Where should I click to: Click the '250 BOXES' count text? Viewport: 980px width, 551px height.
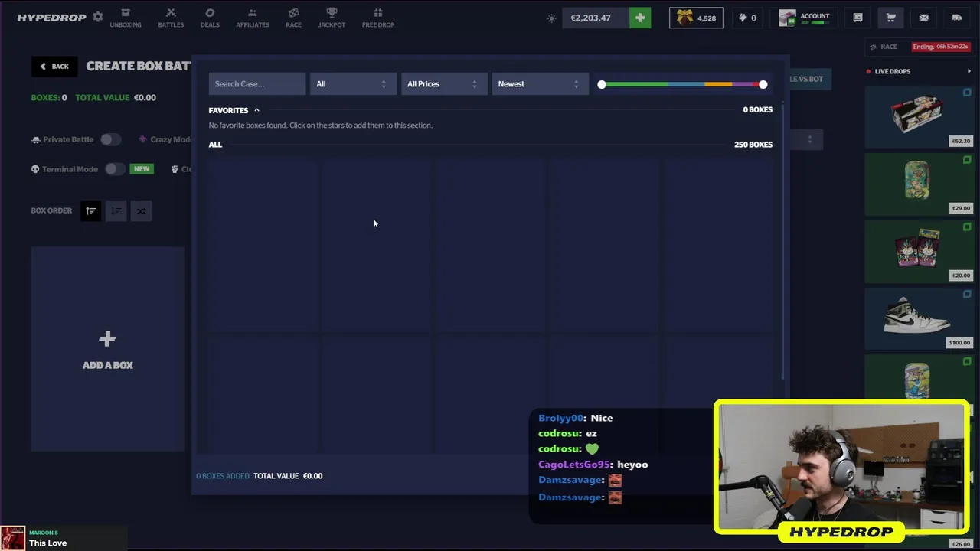(753, 145)
